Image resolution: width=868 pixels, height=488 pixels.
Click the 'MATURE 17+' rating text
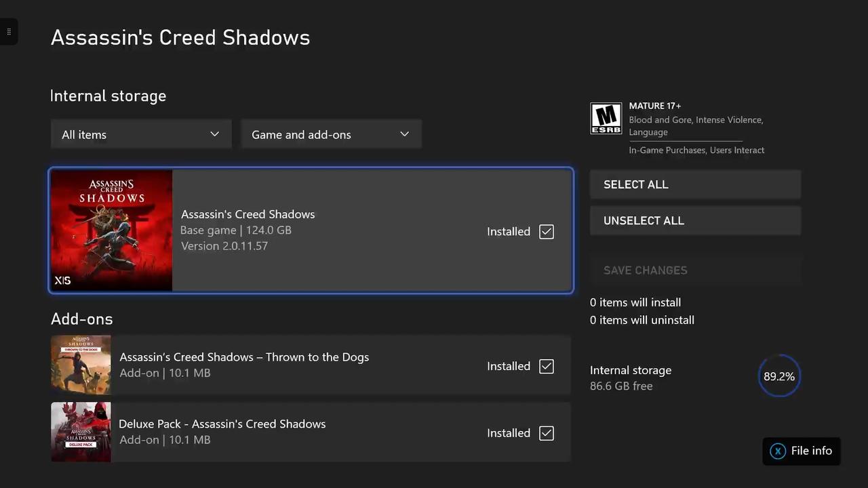tap(655, 106)
